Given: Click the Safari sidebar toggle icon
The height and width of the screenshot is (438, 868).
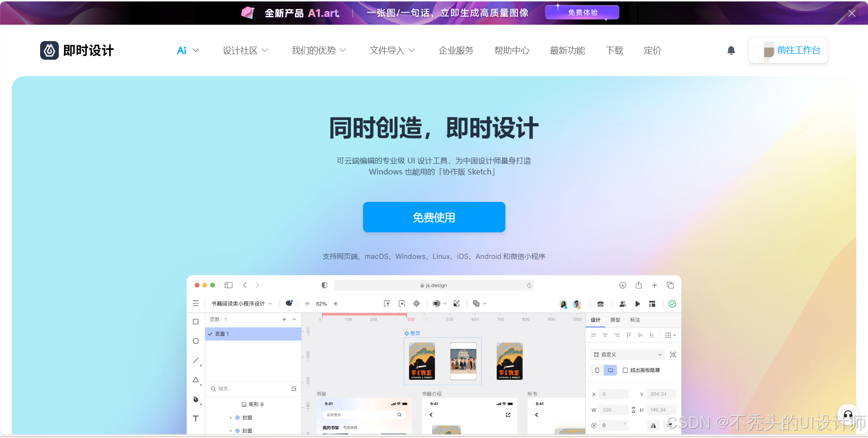Looking at the screenshot, I should point(228,285).
